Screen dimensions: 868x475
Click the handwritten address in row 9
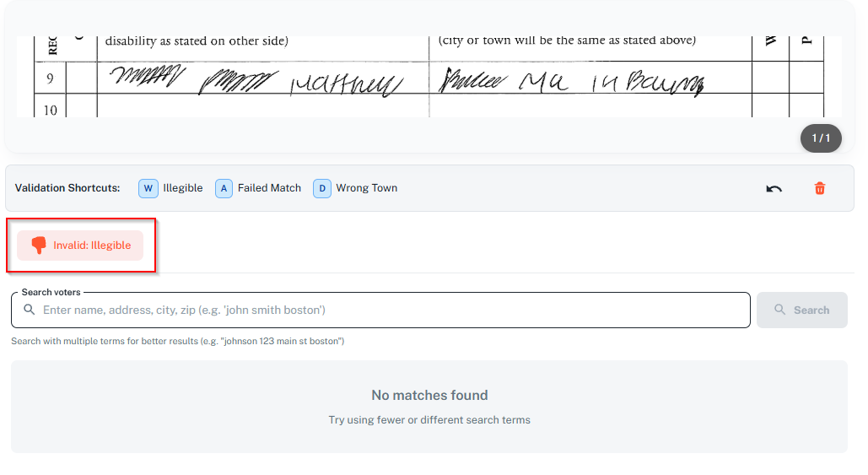coord(571,82)
